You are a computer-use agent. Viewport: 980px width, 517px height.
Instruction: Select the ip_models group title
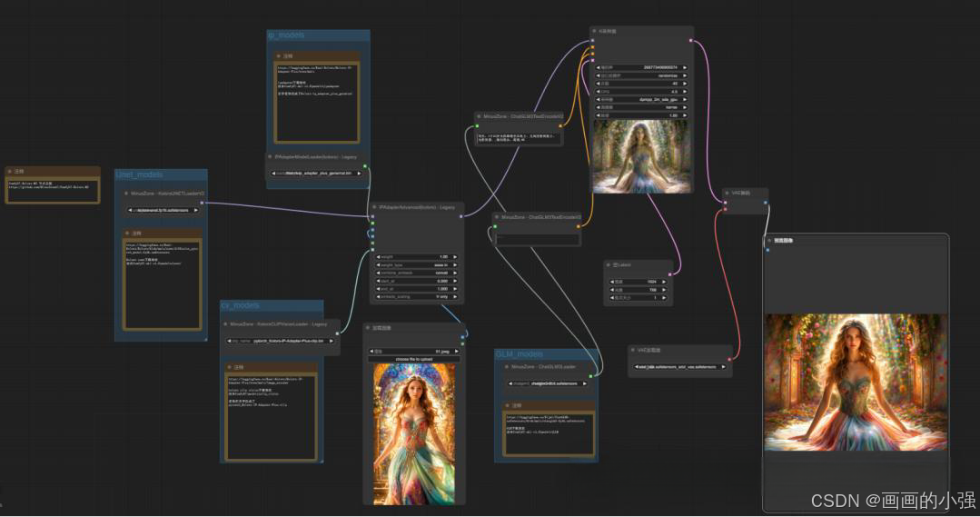click(x=286, y=35)
